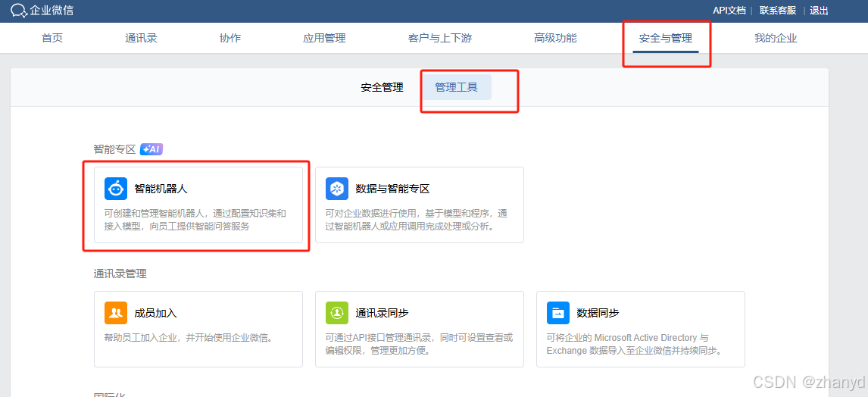Viewport: 868px width, 397px height.
Task: Open the 我的企业 tab
Action: [x=776, y=38]
